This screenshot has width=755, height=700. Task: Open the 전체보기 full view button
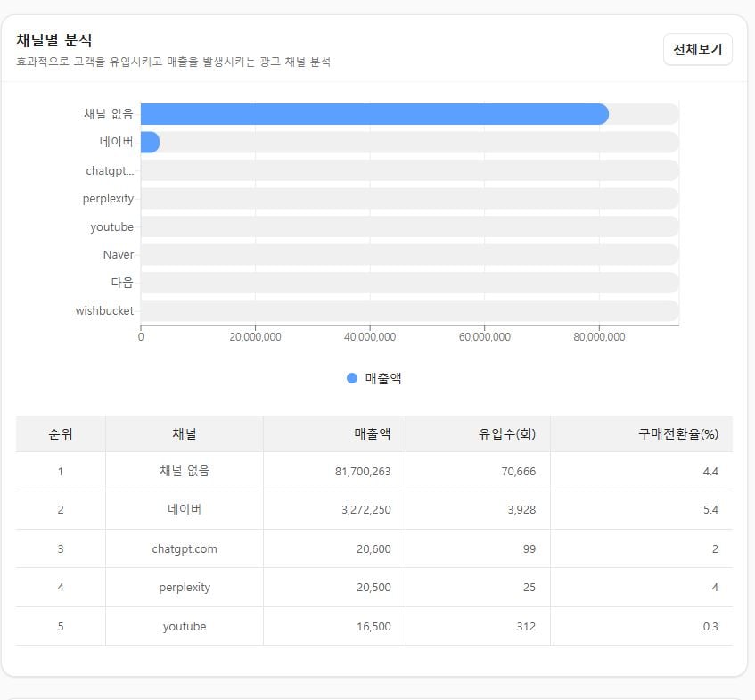697,49
